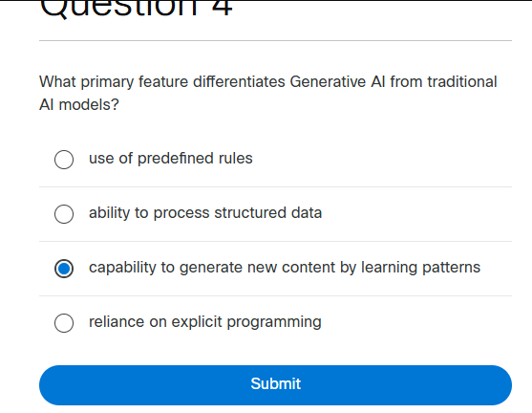Click the word "rules" in the first option
The image size is (532, 413).
coord(236,159)
